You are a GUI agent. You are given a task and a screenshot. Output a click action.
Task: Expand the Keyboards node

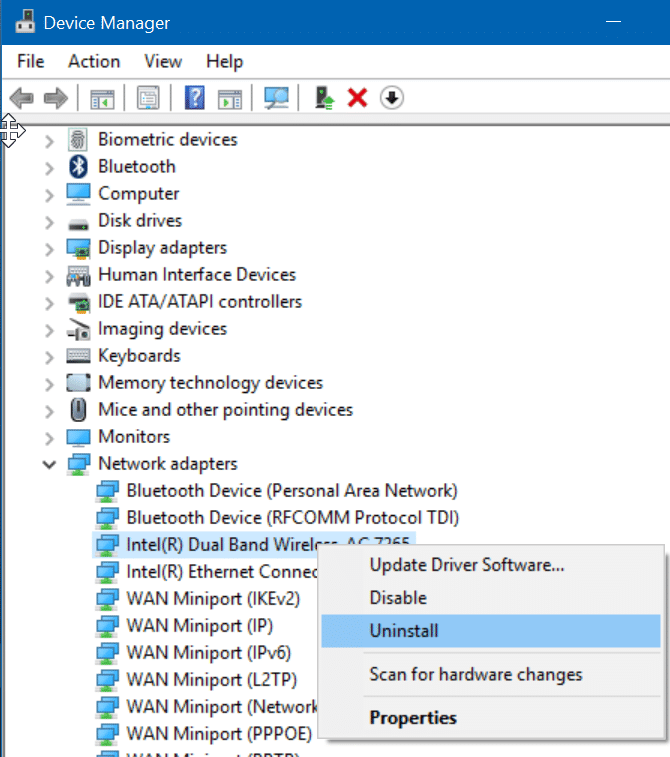(x=49, y=357)
